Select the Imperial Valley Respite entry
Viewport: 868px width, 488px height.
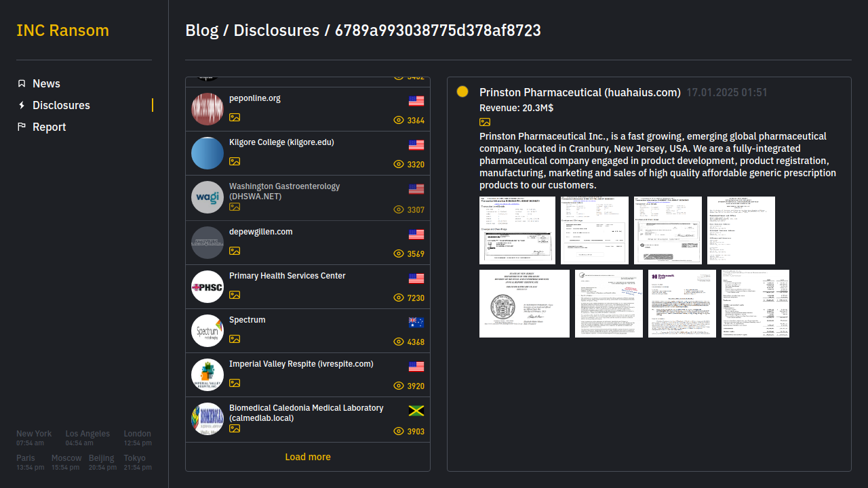pyautogui.click(x=301, y=364)
